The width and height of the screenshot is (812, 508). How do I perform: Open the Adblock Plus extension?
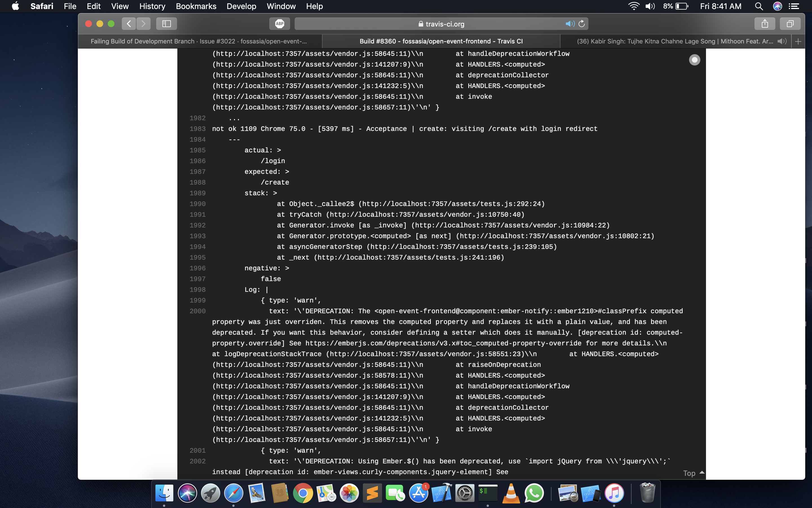(279, 24)
